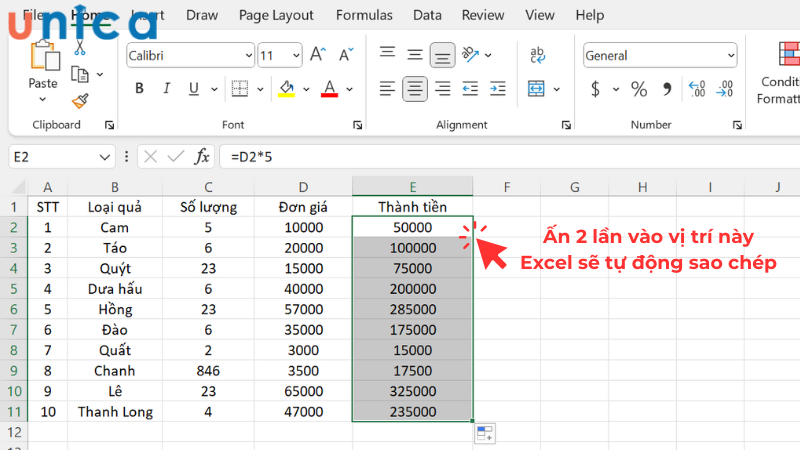Open the font size 11 dropdown
The width and height of the screenshot is (800, 450).
[x=296, y=56]
